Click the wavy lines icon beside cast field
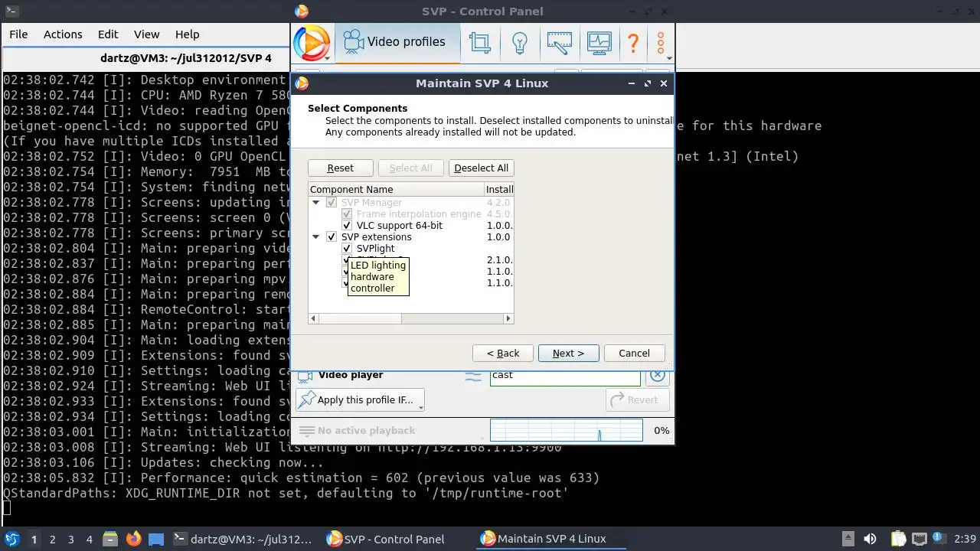980x551 pixels. click(474, 376)
